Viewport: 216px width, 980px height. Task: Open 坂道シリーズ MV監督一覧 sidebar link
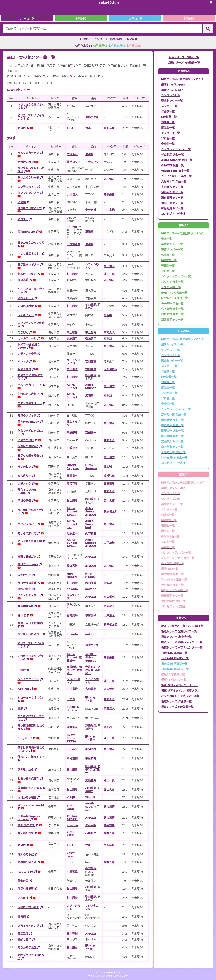point(184,62)
